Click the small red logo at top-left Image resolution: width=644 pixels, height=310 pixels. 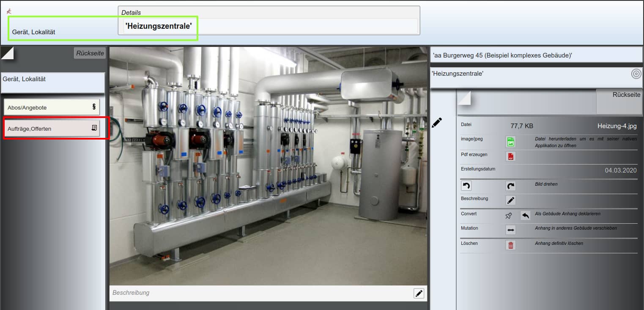click(x=9, y=11)
